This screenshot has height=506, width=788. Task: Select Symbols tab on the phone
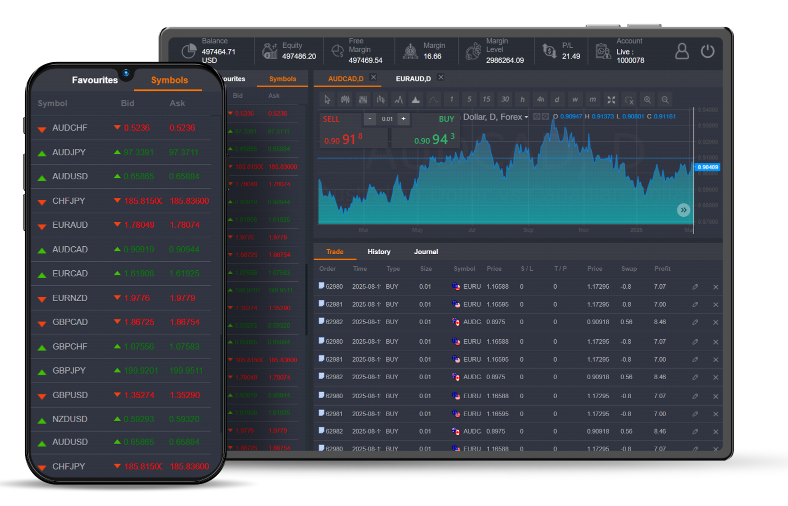[x=169, y=80]
